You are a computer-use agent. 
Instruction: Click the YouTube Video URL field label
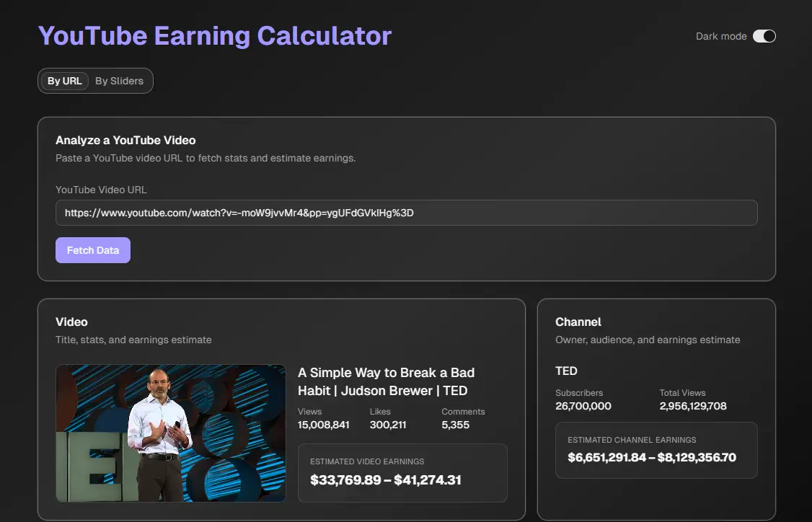tap(101, 190)
